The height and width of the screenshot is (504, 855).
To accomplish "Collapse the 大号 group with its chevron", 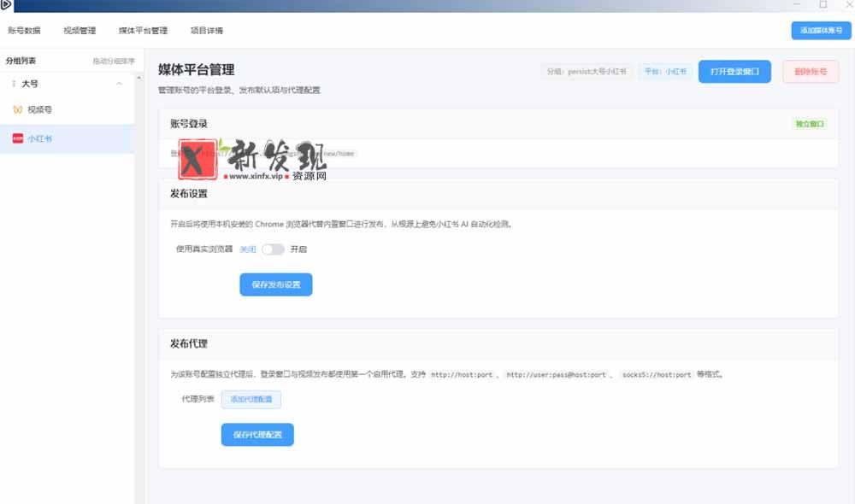I will (x=119, y=84).
